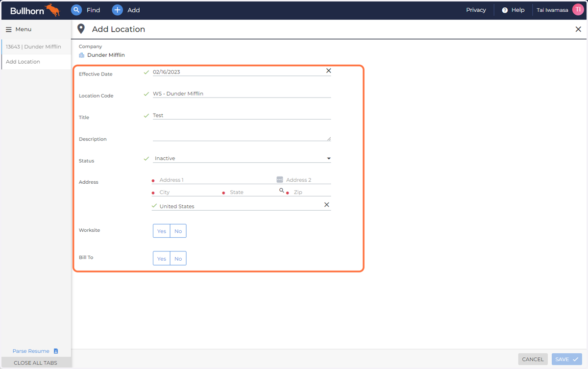Click the Address 1 field
588x369 pixels.
pyautogui.click(x=215, y=180)
